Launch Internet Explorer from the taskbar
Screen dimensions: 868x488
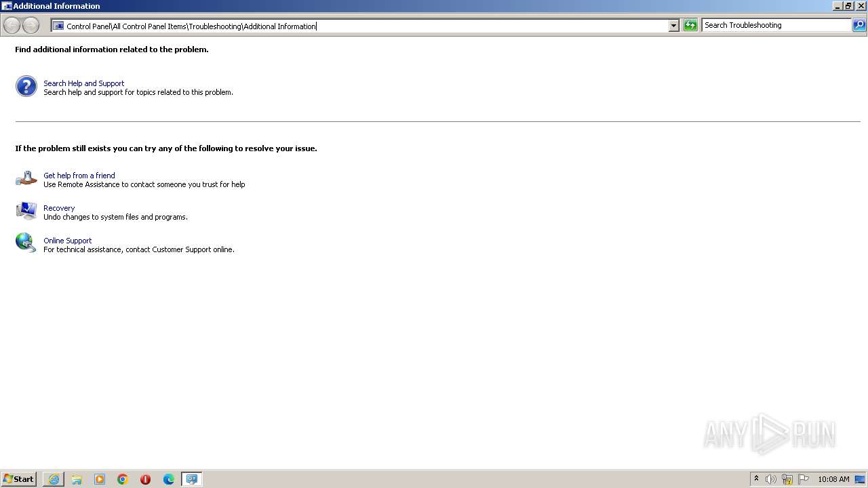pos(54,479)
